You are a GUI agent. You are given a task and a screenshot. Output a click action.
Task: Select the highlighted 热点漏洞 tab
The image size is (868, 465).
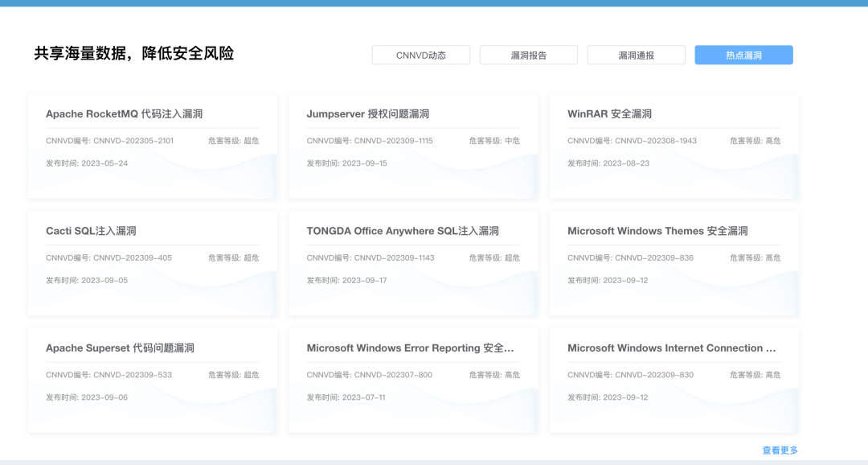743,55
